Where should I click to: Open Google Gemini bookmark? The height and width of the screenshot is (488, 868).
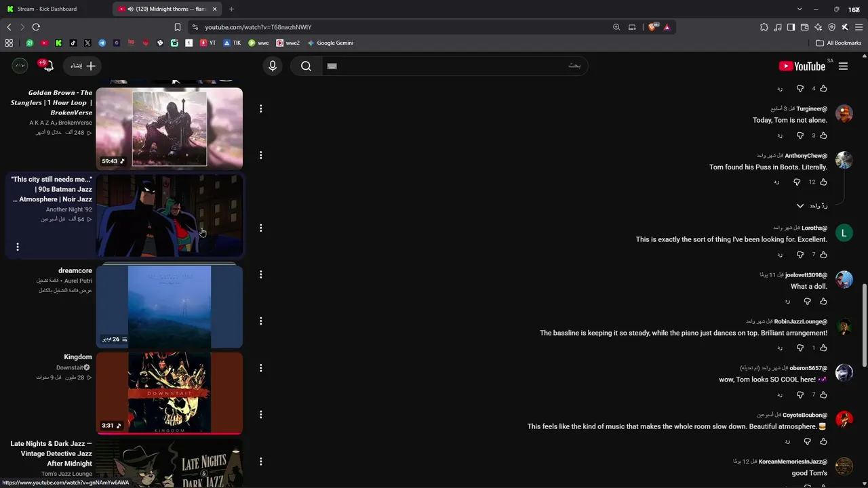click(330, 43)
